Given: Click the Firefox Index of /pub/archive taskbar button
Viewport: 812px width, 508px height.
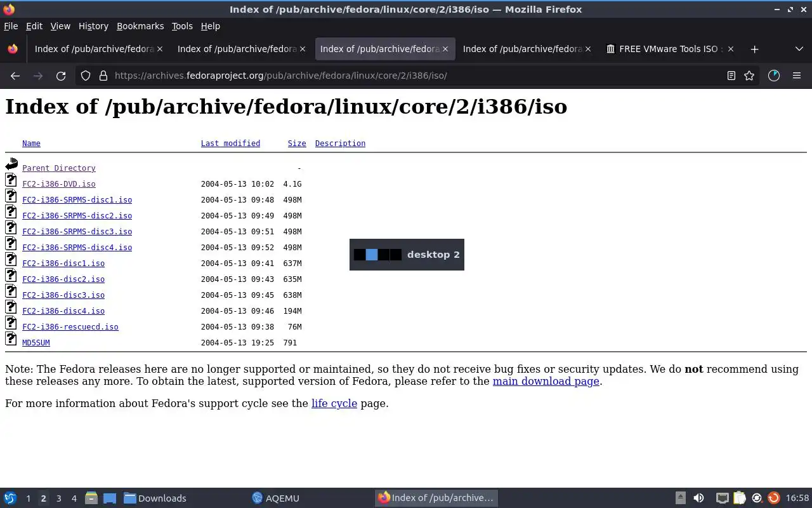Looking at the screenshot, I should [x=436, y=498].
